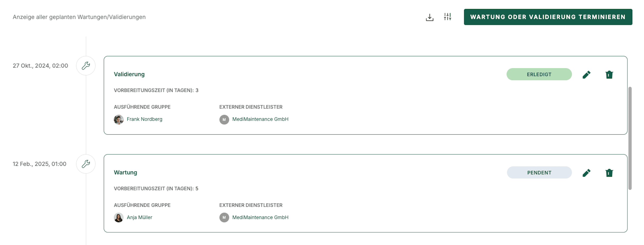Open Frank Nordberg's profile link
The width and height of the screenshot is (644, 245).
(x=144, y=119)
